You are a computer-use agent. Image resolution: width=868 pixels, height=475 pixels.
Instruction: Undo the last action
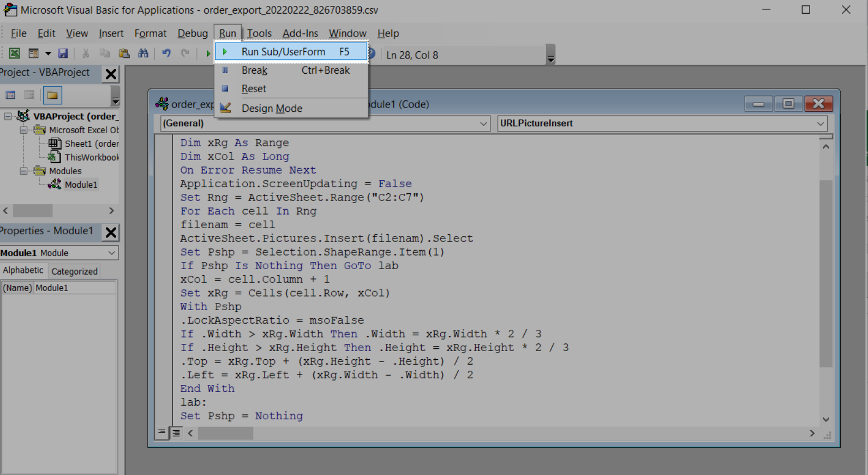click(x=166, y=53)
